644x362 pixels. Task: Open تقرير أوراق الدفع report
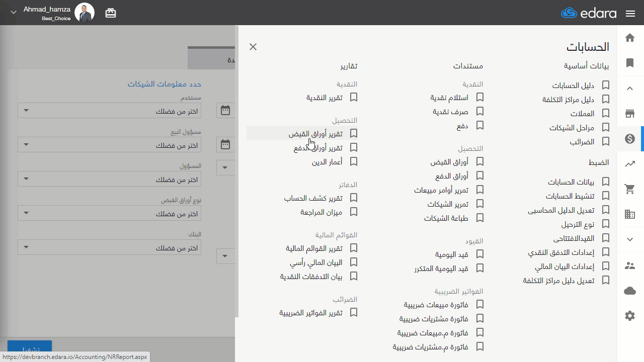pyautogui.click(x=318, y=148)
